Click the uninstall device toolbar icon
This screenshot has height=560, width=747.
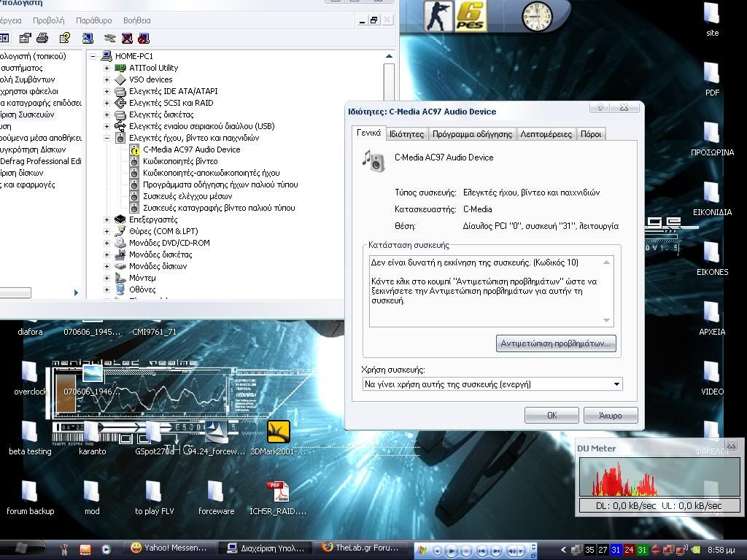coord(127,38)
